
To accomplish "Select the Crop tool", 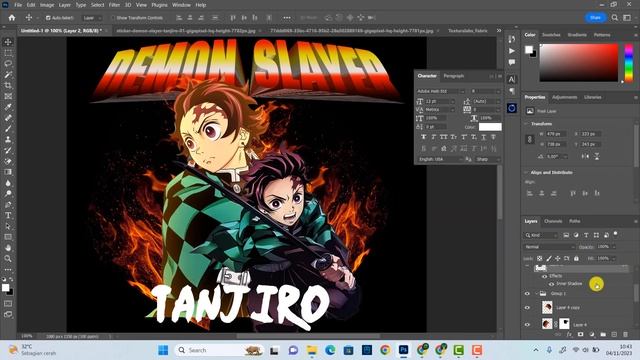I will [x=8, y=85].
